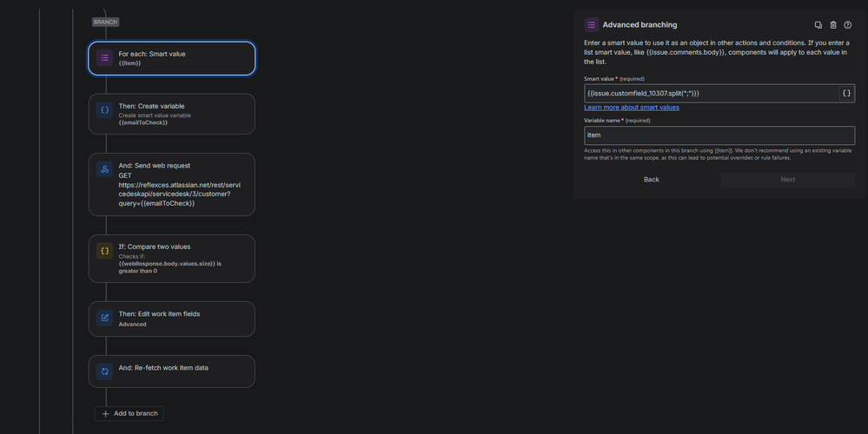
Task: Click the plus icon in Add to branch
Action: (105, 413)
